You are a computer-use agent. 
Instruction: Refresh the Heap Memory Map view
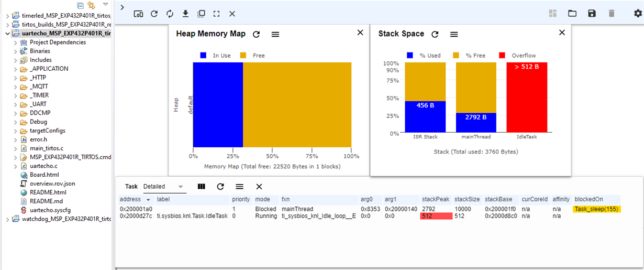pos(256,34)
